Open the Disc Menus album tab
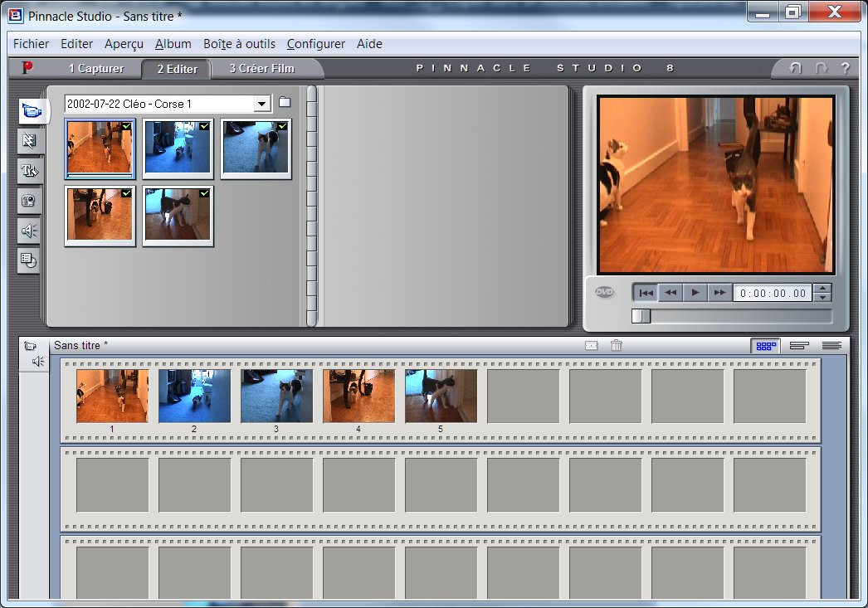 pos(29,261)
